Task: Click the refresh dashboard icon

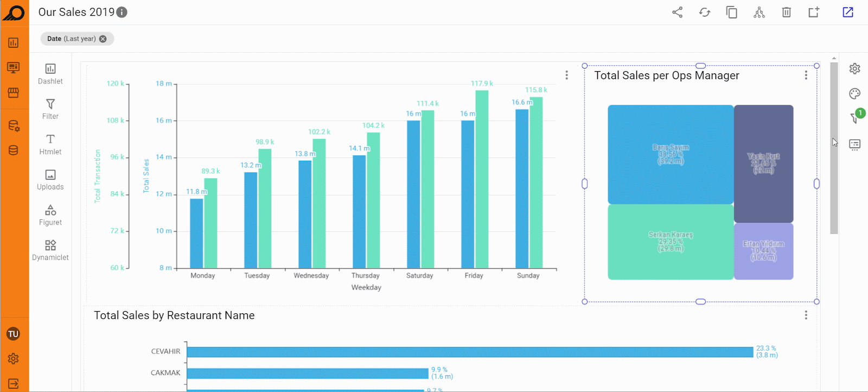Action: pos(705,12)
